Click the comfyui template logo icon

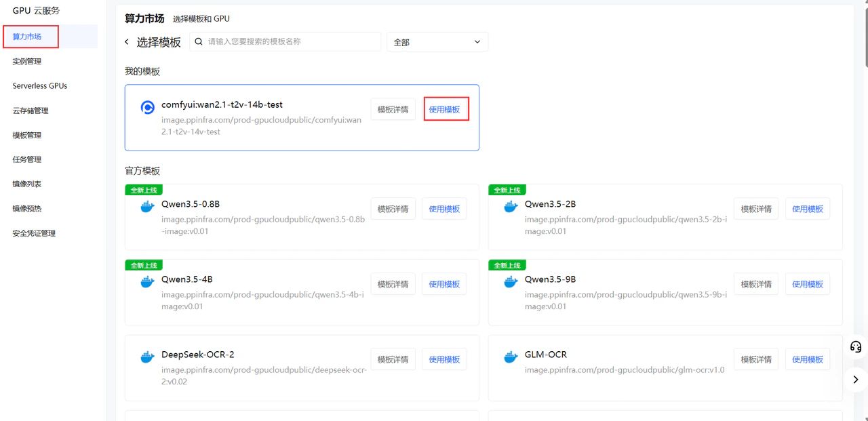[147, 107]
